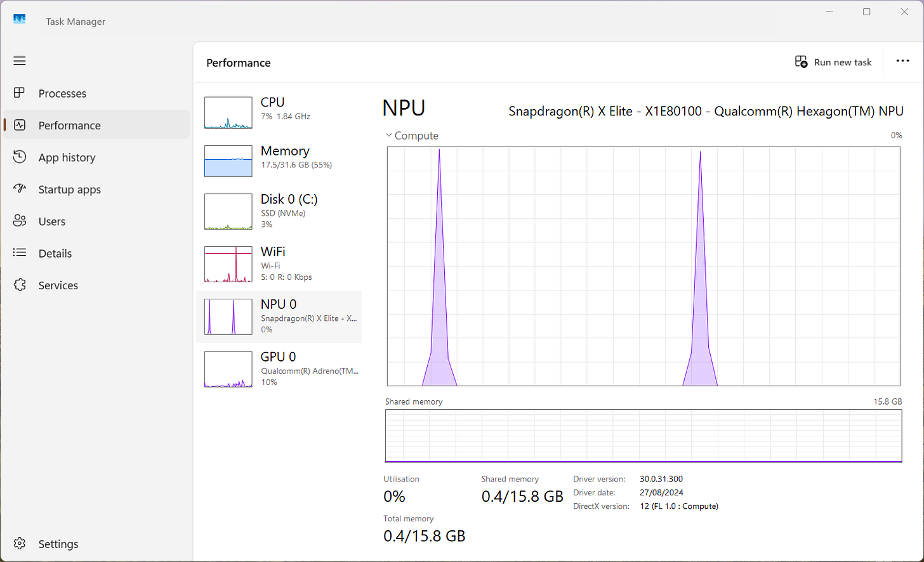Select the WiFi mini graph thumbnail
Viewport: 924px width, 562px height.
pos(228,265)
